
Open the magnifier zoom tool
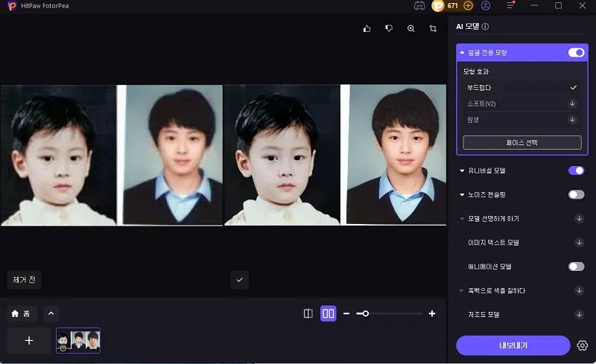tap(411, 28)
